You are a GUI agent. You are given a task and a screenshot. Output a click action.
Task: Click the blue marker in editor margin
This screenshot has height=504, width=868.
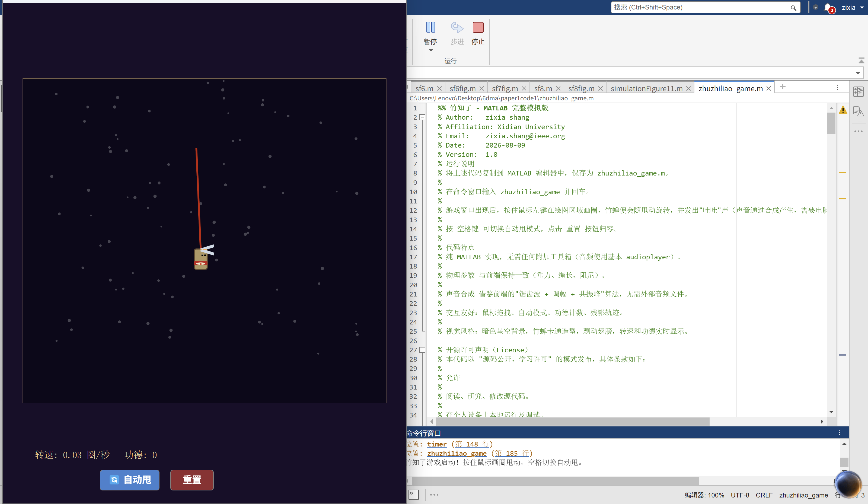843,355
